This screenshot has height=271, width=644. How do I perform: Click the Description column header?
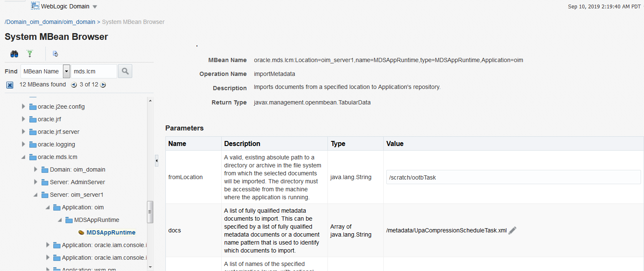pyautogui.click(x=275, y=143)
